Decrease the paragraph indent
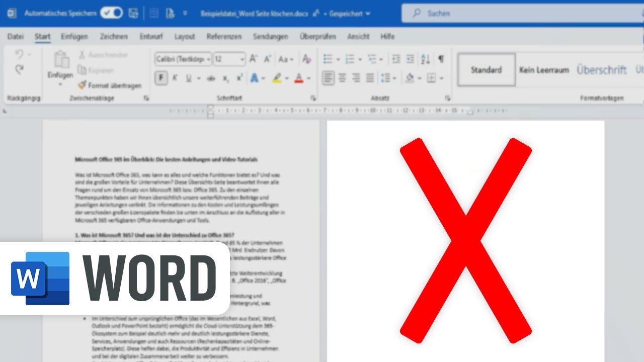This screenshot has width=644, height=362. click(396, 59)
